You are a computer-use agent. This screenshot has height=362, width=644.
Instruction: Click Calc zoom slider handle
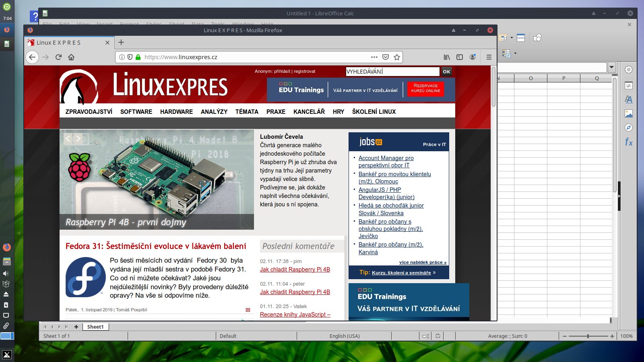[588, 336]
